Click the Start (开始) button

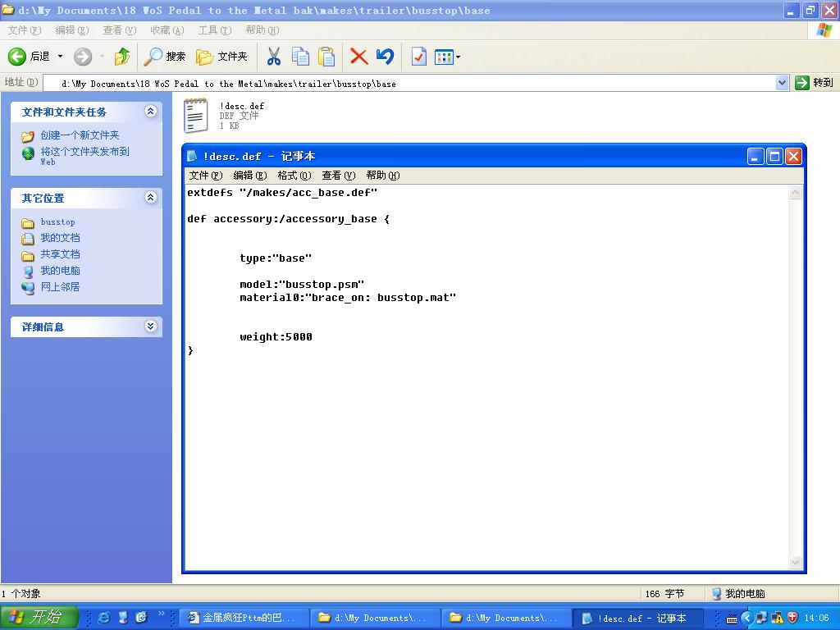tap(39, 618)
